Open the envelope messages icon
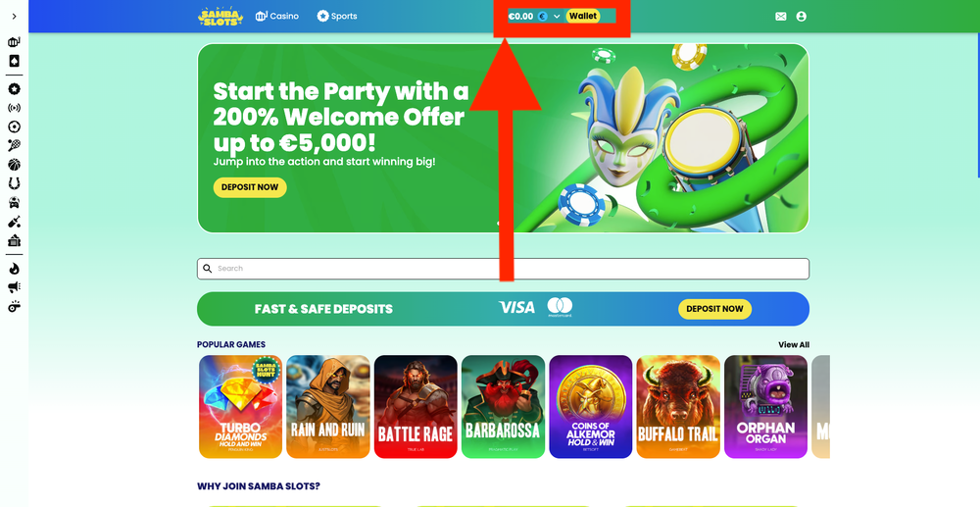 point(781,17)
